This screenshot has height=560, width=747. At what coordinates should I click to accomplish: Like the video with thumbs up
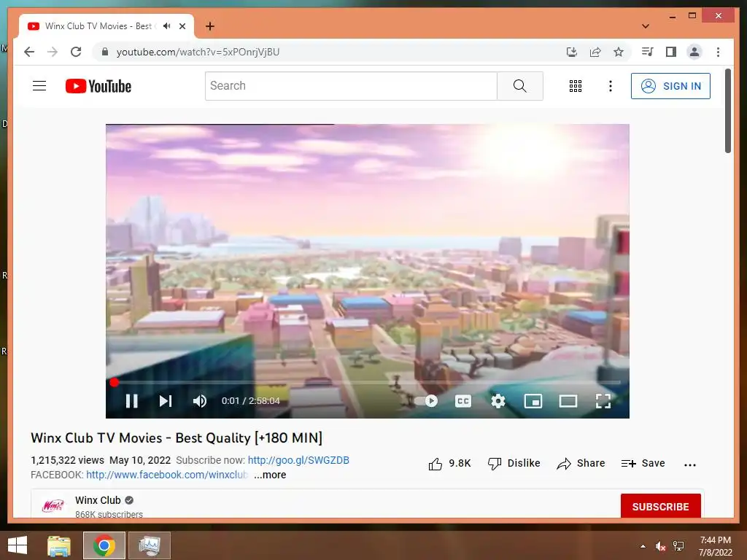449,463
